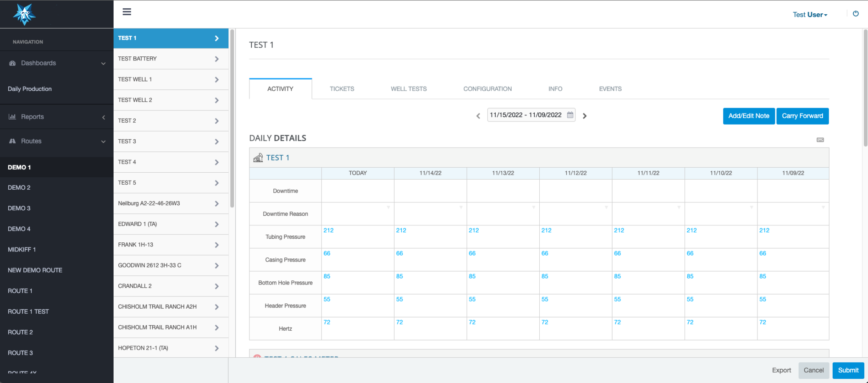
Task: Select GOODWIN 2612 3H-33 C well
Action: (x=171, y=265)
